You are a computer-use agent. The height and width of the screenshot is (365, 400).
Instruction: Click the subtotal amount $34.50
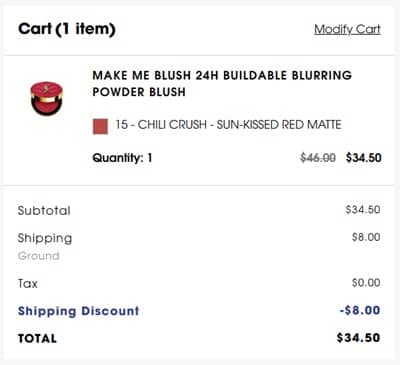tap(363, 209)
